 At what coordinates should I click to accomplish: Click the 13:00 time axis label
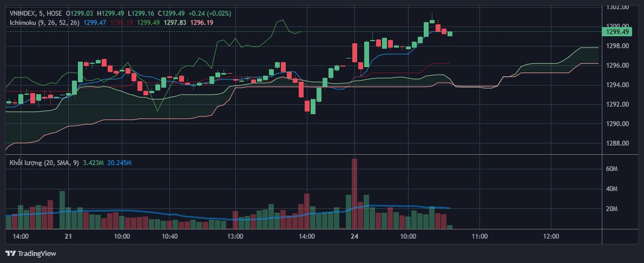(x=234, y=236)
